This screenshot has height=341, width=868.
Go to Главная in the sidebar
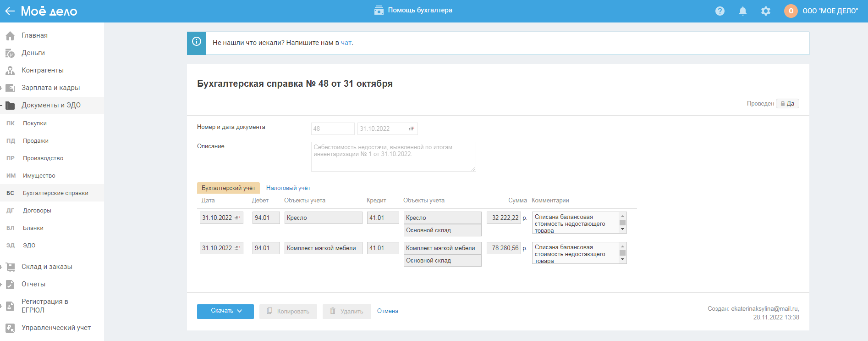pos(34,35)
